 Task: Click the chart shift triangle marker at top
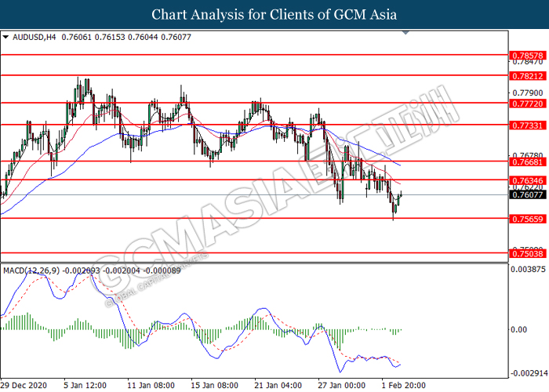405,33
